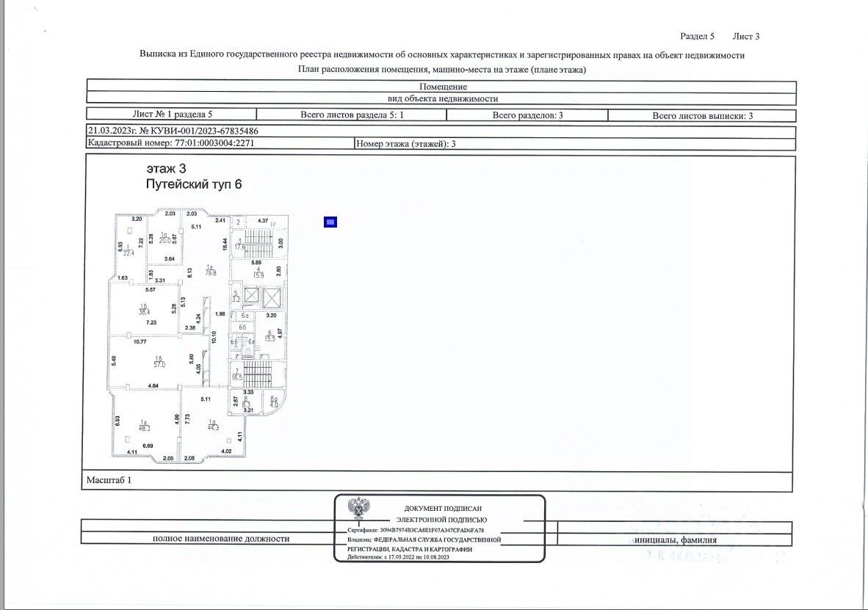Viewport: 868px width, 610px height.
Task: Click the request number КУВИ-001/2023-67835486 line
Action: (173, 131)
